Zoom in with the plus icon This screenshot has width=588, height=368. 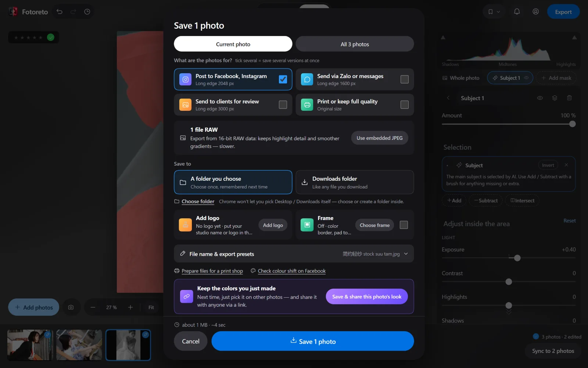pyautogui.click(x=130, y=307)
